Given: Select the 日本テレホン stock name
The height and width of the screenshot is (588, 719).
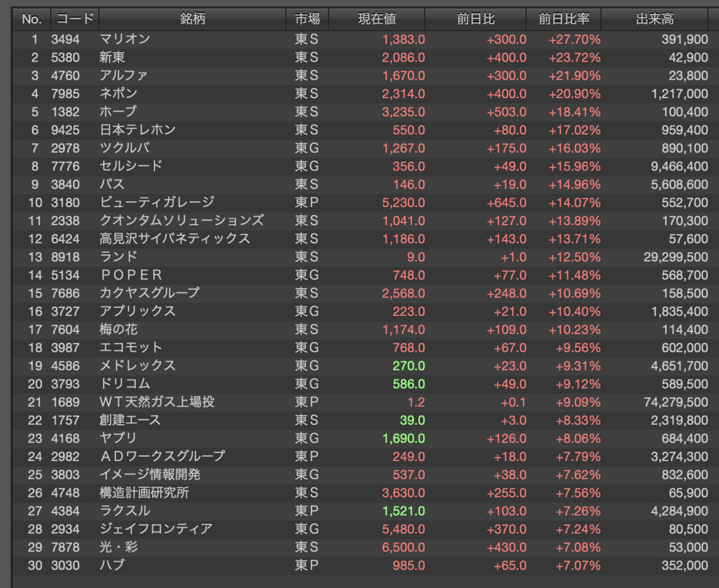Looking at the screenshot, I should (137, 130).
